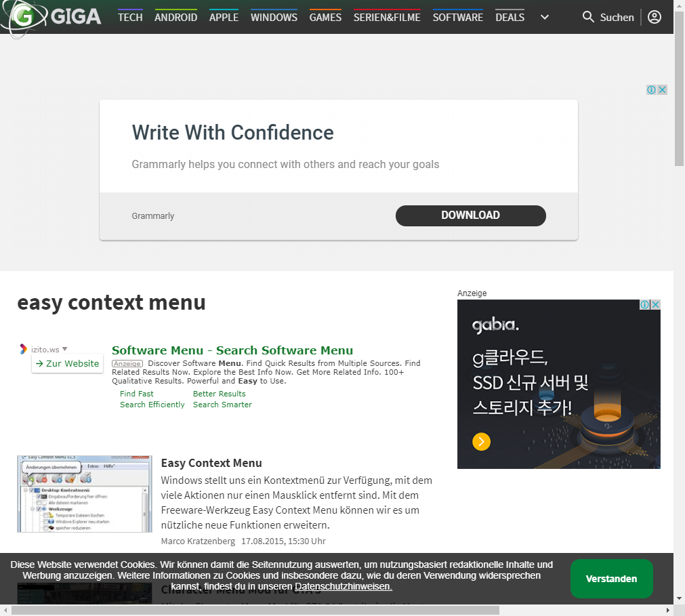This screenshot has height=616, width=685.
Task: Click the Better Results sitelink
Action: pos(220,394)
